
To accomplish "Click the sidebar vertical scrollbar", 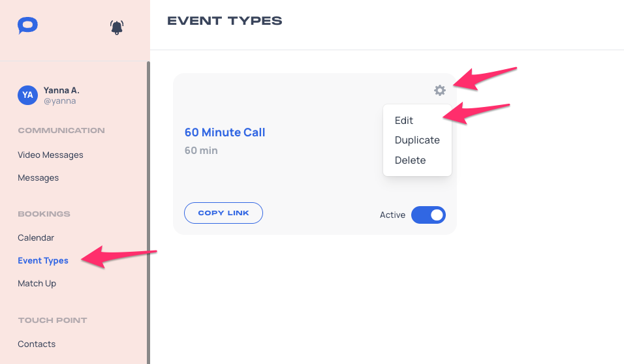I will [148, 213].
